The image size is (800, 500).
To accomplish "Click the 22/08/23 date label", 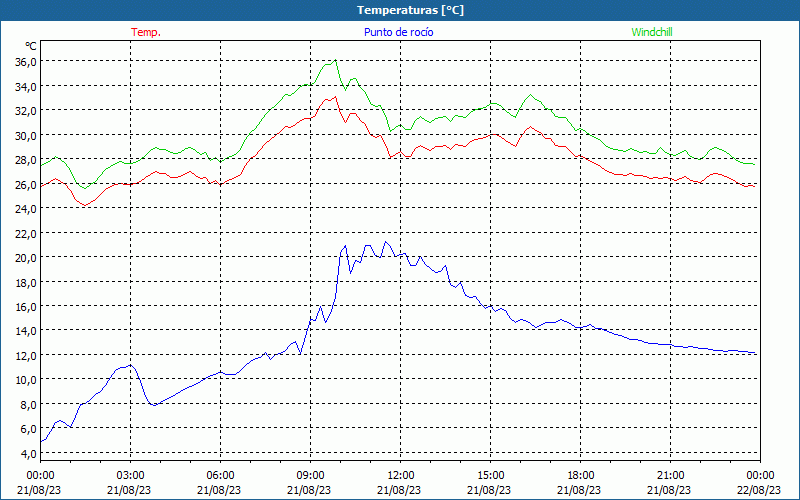I will click(759, 490).
